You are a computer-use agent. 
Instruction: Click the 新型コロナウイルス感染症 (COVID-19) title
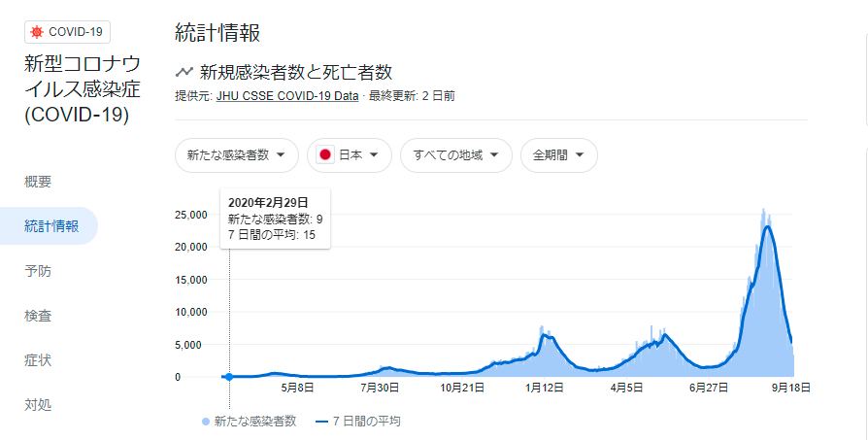pos(83,89)
